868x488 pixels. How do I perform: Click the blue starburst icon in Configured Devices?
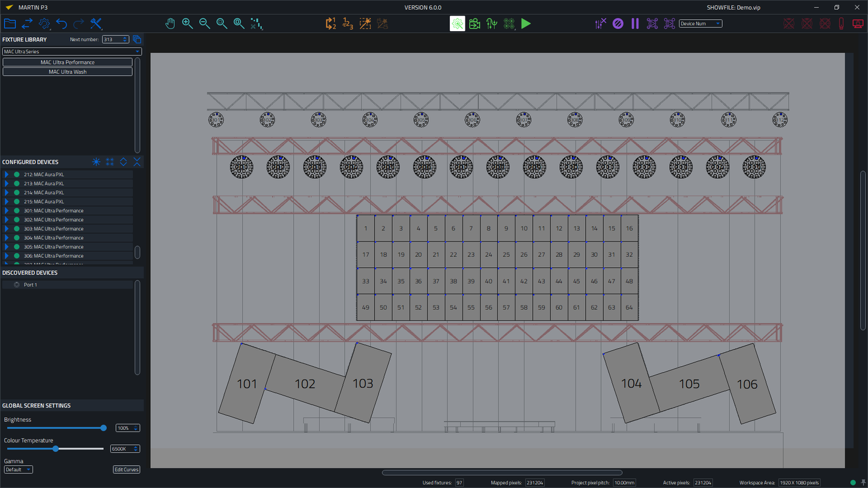(x=96, y=162)
